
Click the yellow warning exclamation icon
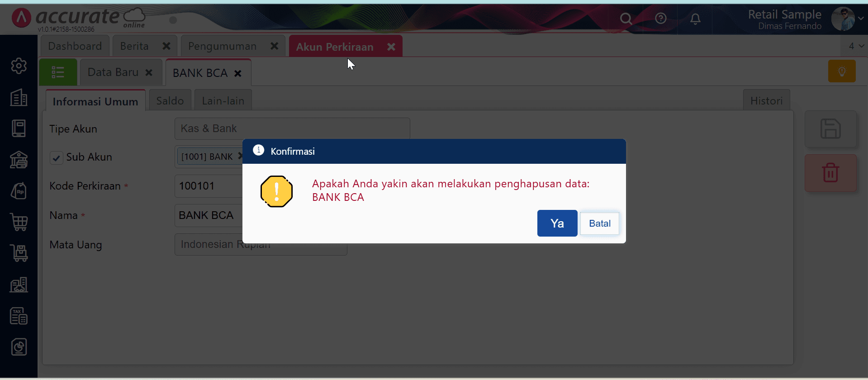pos(277,191)
